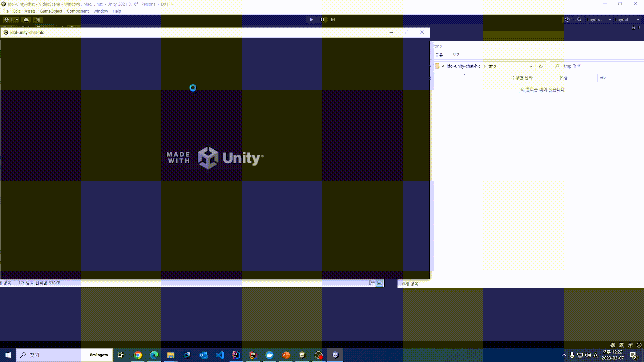Open Unity Component menu

coord(77,11)
